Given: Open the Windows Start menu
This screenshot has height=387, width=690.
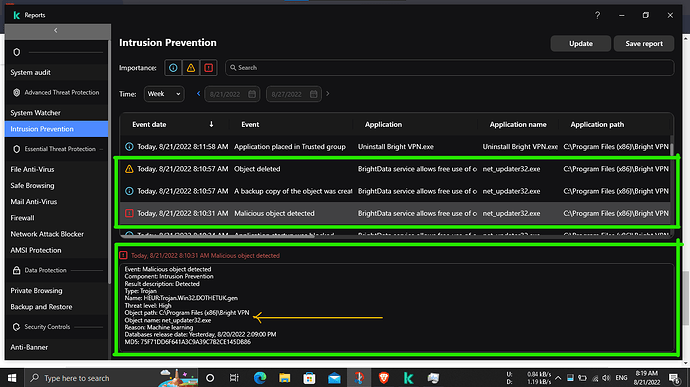Looking at the screenshot, I should (x=12, y=378).
